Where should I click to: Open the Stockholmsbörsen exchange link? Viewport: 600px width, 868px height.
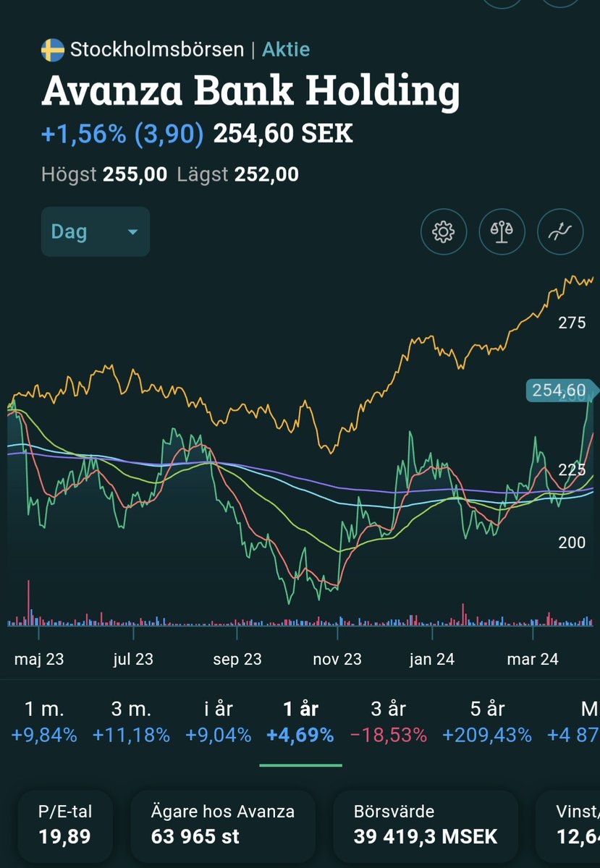[x=157, y=50]
